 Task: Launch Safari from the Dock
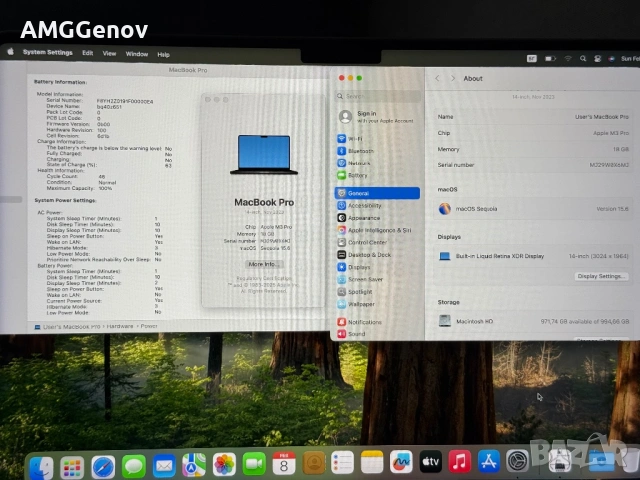tap(103, 465)
